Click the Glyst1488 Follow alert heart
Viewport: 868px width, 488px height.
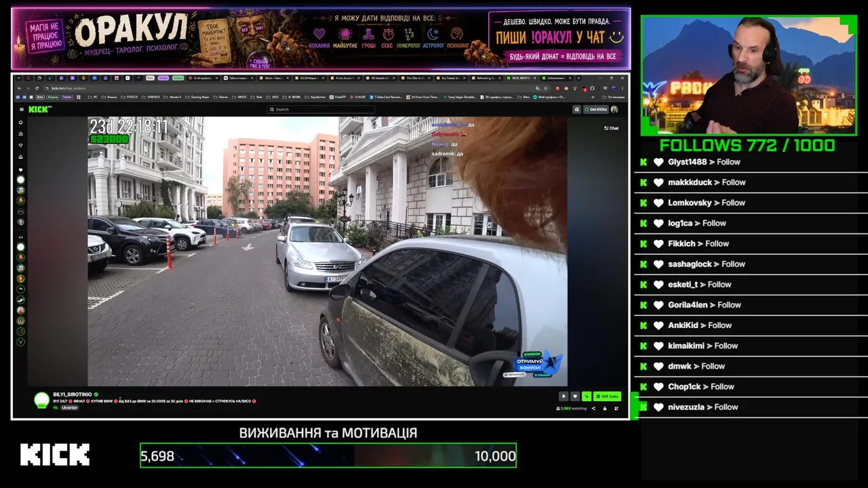click(658, 162)
